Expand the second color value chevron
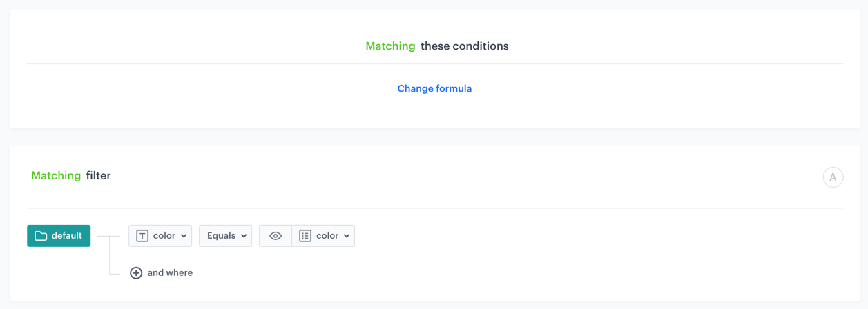The image size is (868, 309). [x=347, y=236]
